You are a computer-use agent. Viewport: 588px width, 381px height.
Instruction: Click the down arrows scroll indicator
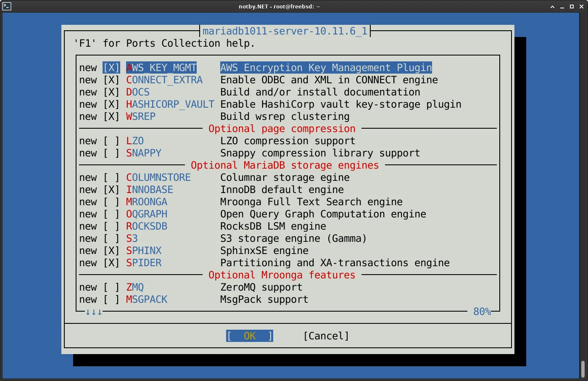(x=94, y=312)
